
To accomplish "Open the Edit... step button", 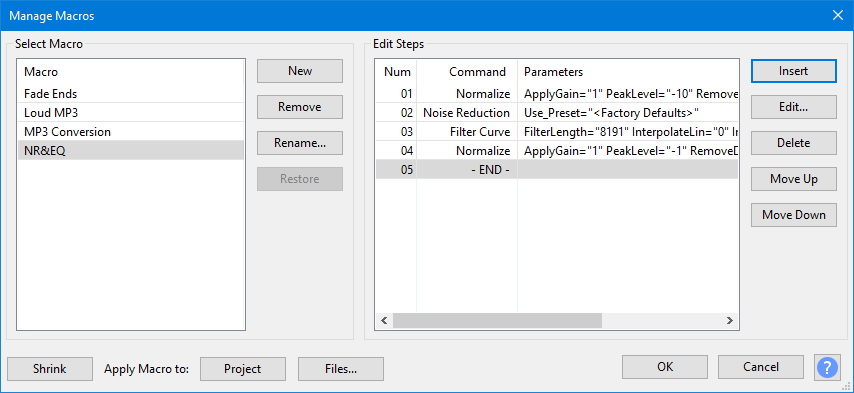I will coord(794,107).
